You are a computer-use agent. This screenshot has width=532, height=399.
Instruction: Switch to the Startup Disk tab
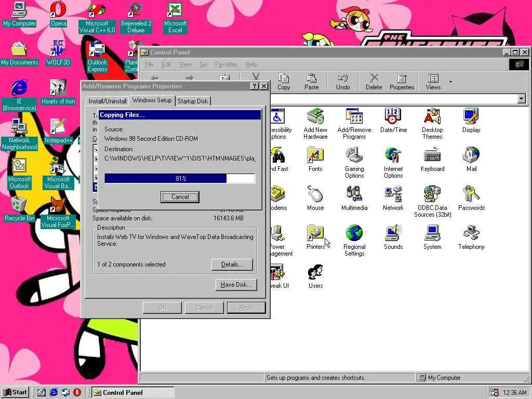click(x=192, y=101)
